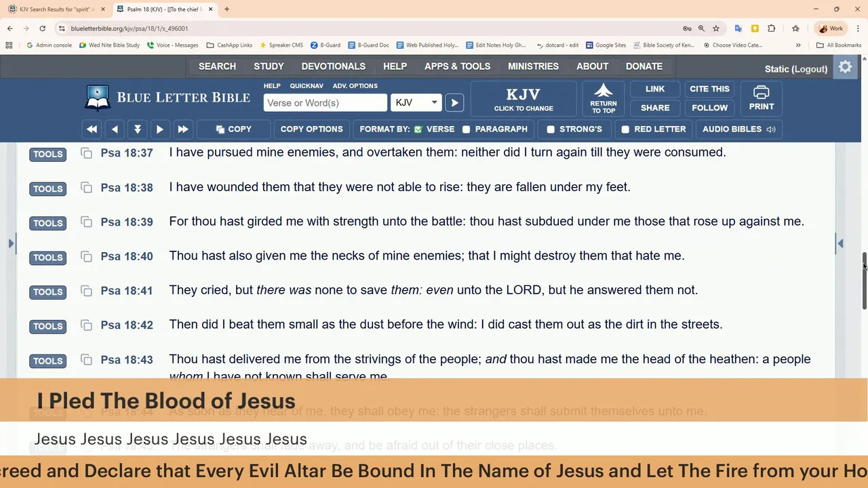Enable the Red Letter checkbox
Screen dimensions: 868x488
pos(625,129)
